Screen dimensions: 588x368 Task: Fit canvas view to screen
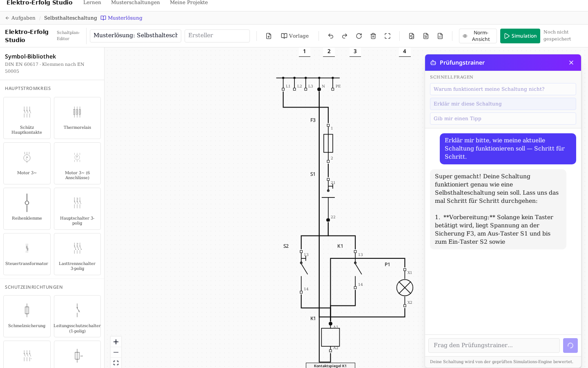point(116,363)
